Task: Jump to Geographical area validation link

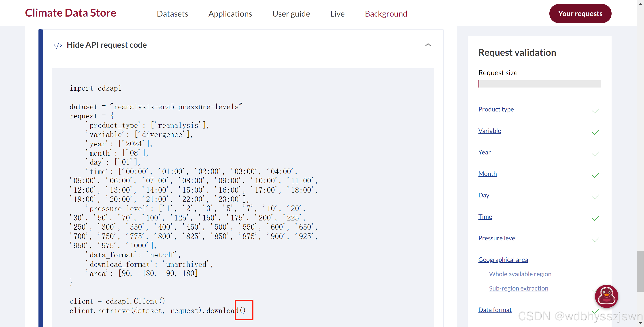Action: [x=503, y=259]
